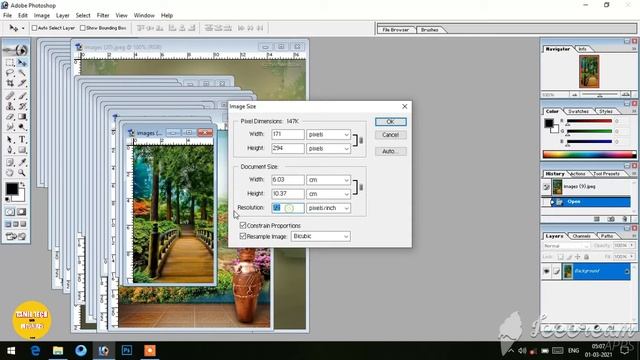This screenshot has height=360, width=640.
Task: Click the pixel Width input field
Action: [x=288, y=134]
